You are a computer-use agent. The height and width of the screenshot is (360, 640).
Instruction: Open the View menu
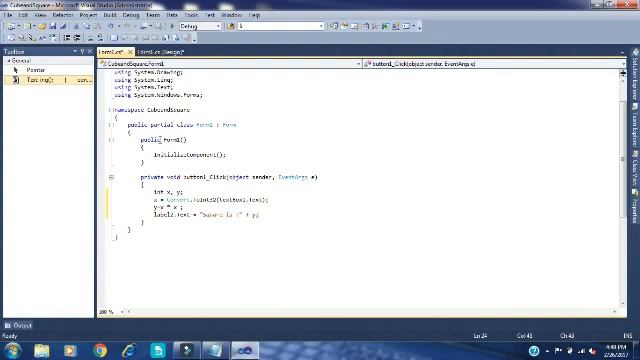(40, 15)
